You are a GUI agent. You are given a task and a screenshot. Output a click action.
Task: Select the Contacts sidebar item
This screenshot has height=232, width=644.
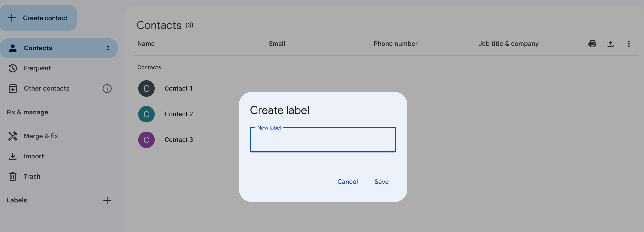[38, 48]
